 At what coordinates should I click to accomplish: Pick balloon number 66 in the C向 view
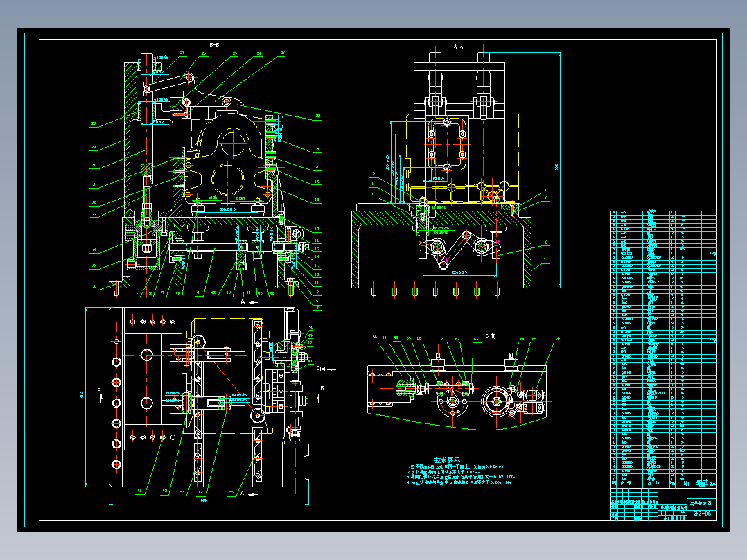[557, 339]
